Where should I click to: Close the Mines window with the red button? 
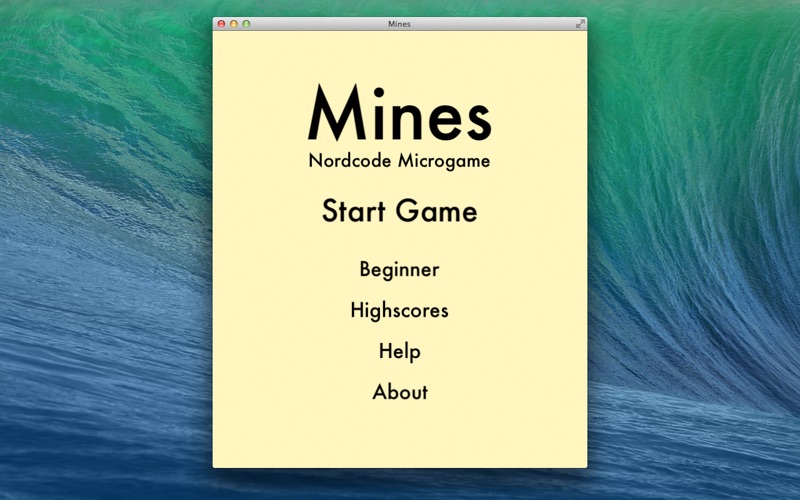click(x=221, y=24)
